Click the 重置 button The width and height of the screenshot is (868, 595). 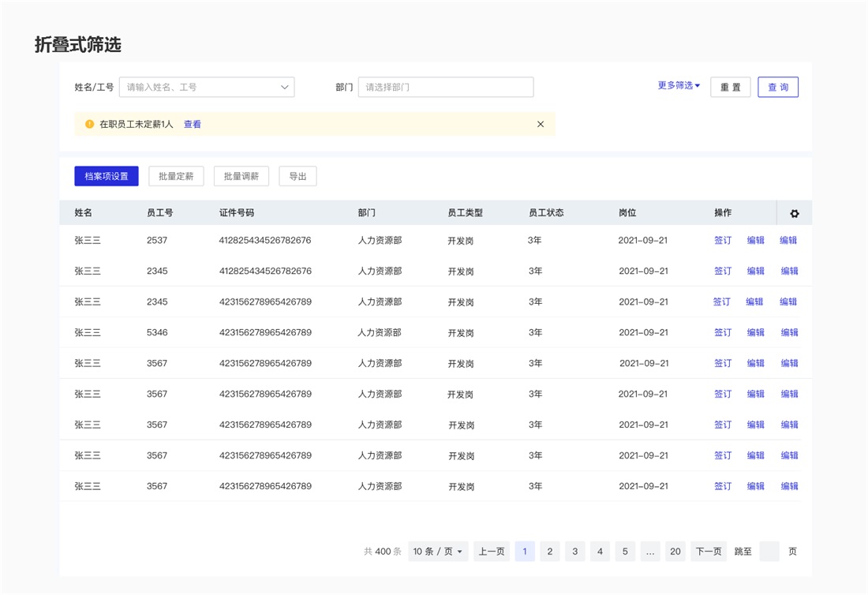click(x=730, y=87)
